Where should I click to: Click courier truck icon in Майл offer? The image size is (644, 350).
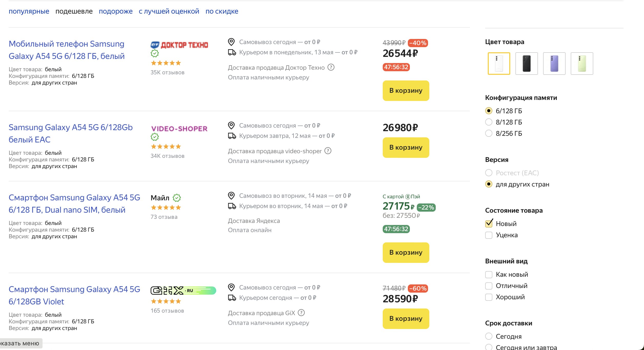pos(232,206)
